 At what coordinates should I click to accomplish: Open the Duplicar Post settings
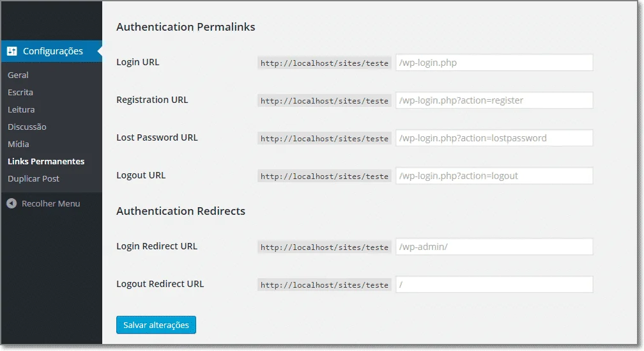point(33,179)
